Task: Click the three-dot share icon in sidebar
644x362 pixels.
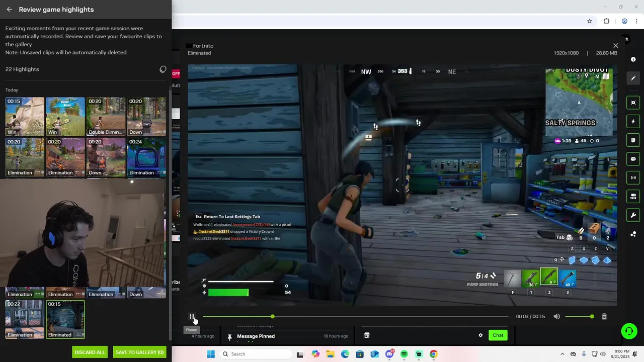Action: pos(633,234)
